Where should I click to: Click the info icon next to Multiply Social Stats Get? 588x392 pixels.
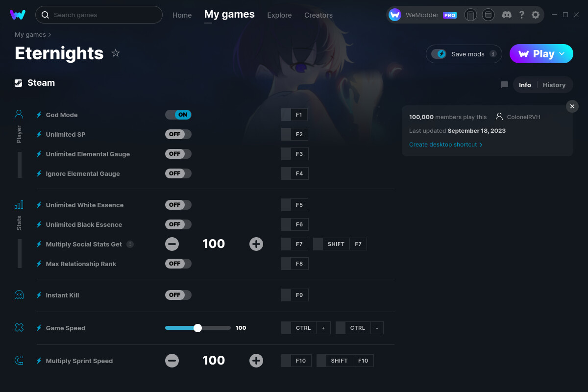point(130,244)
